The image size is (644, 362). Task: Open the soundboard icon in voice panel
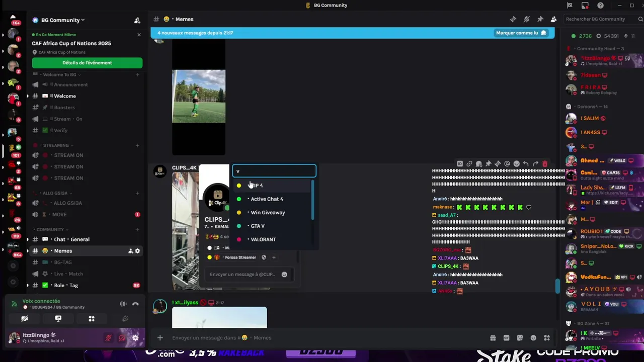pos(125,319)
